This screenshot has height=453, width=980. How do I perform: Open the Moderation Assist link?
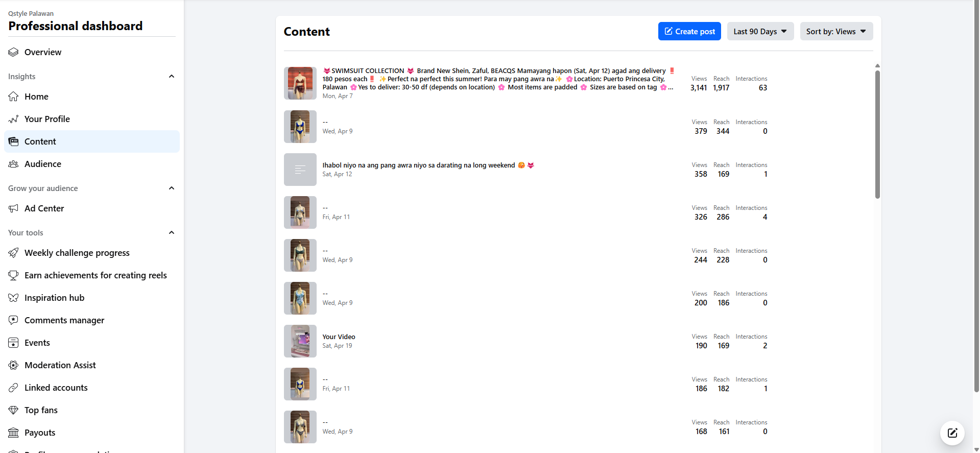[92, 365]
